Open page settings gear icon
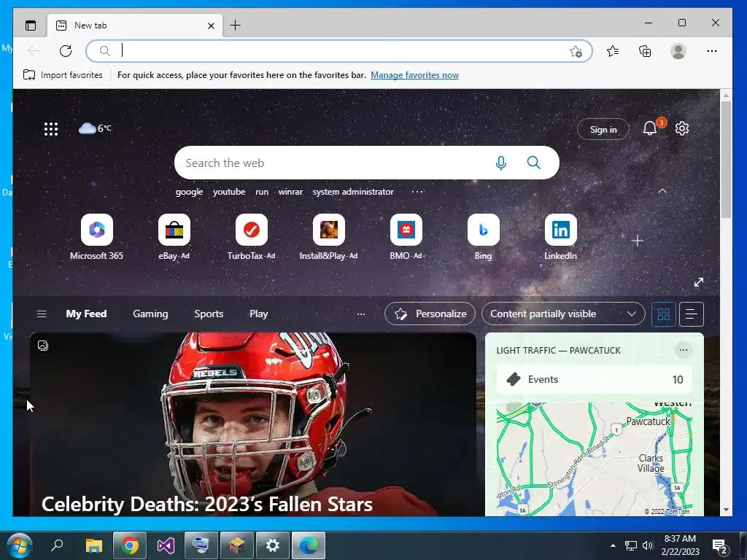 [x=682, y=128]
